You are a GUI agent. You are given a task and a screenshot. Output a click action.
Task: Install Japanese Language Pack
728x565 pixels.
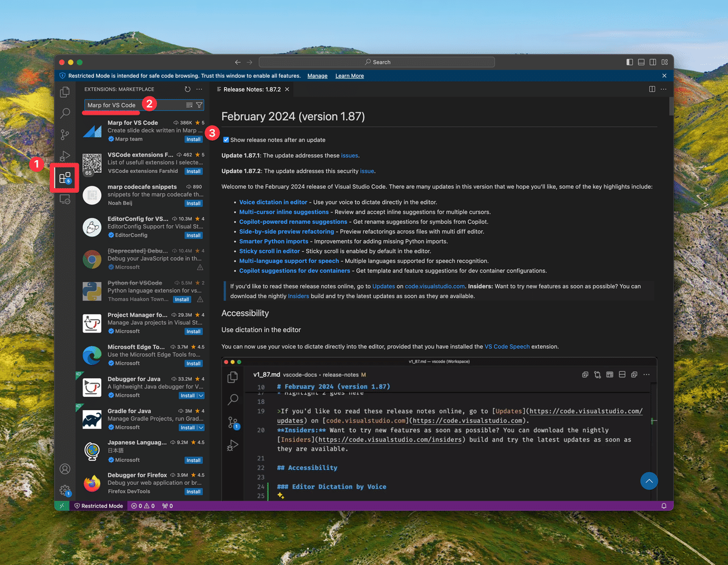click(x=194, y=460)
